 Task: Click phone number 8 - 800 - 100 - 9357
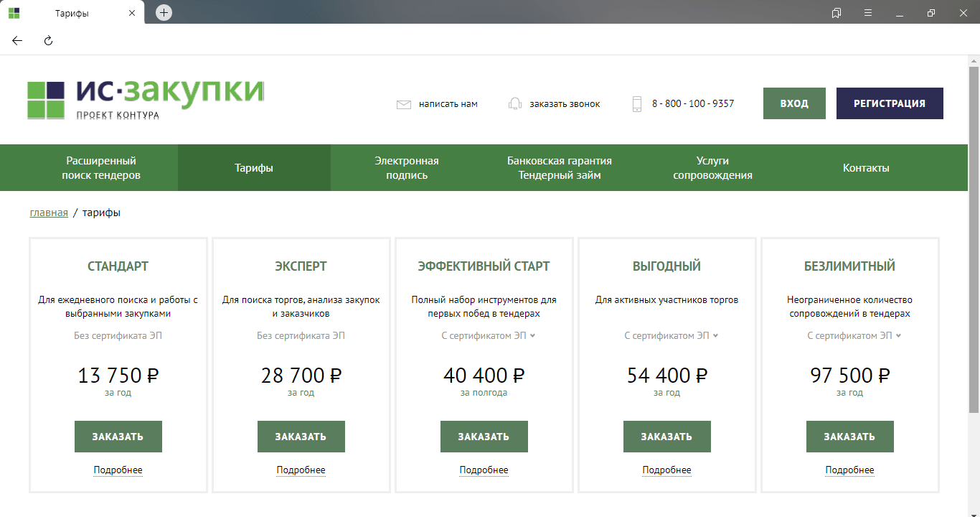(693, 104)
